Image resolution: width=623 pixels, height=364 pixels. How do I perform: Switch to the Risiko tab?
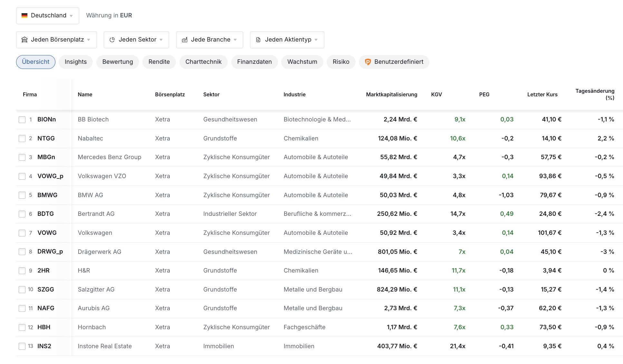341,62
